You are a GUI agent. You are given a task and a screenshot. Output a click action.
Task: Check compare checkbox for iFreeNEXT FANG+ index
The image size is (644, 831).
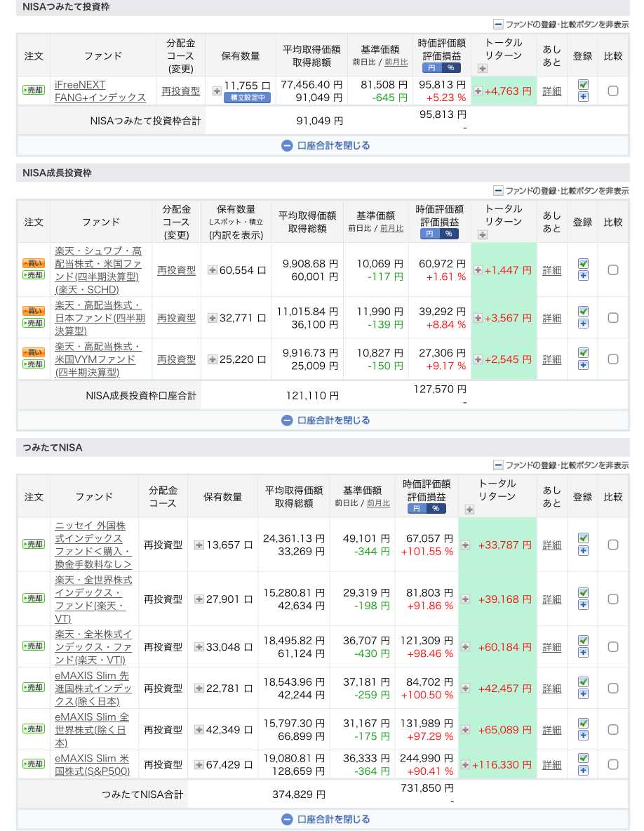[x=612, y=91]
